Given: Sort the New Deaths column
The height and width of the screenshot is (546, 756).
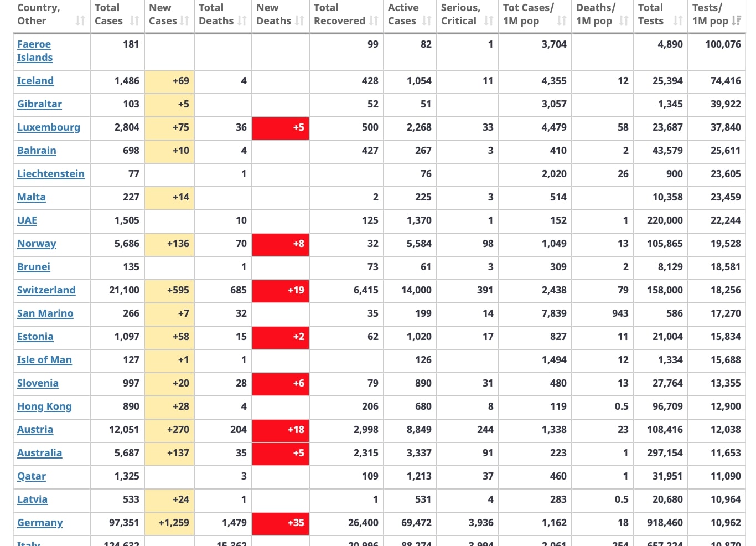Looking at the screenshot, I should 300,21.
